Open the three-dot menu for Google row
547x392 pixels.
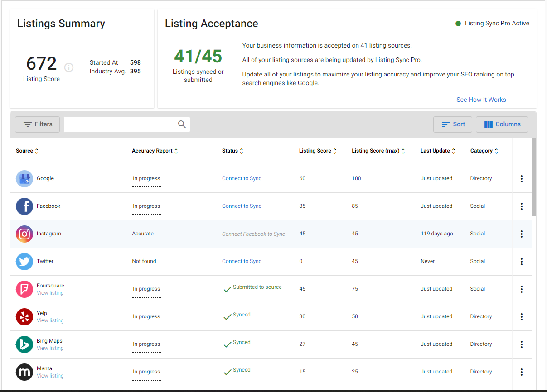pyautogui.click(x=521, y=179)
